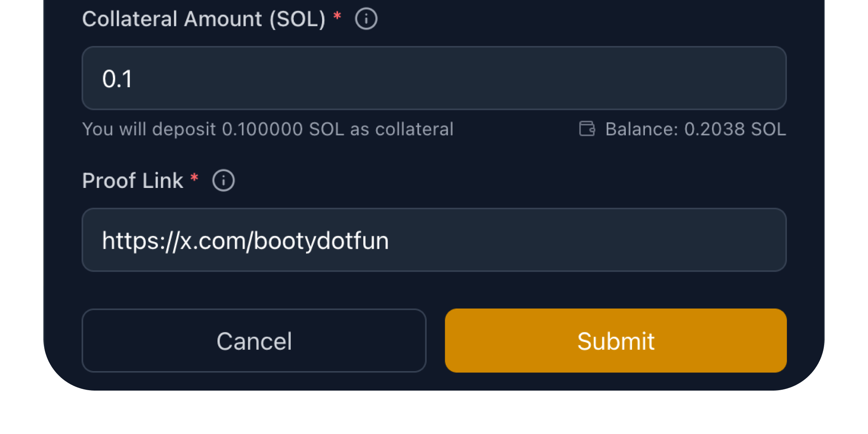Click the Balance: 0.2038 SOL text

click(694, 129)
